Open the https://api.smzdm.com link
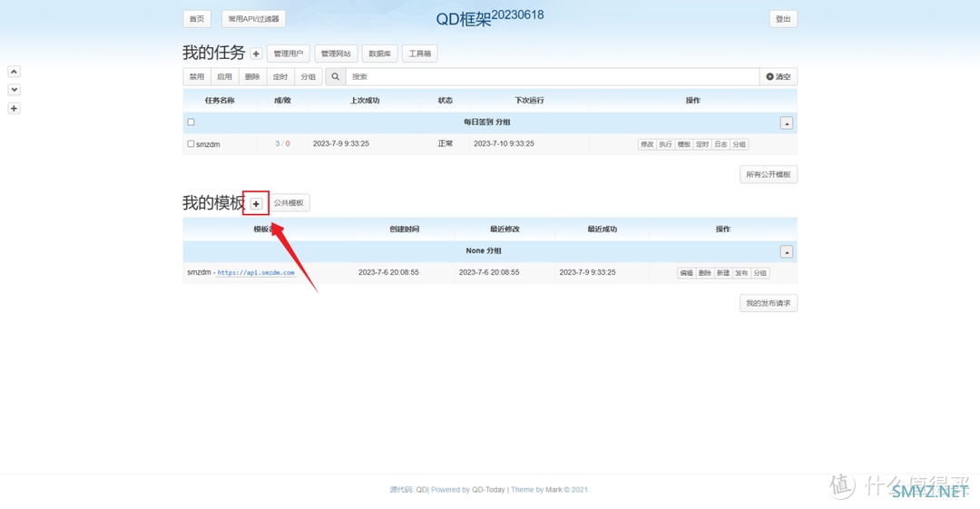 pos(256,272)
